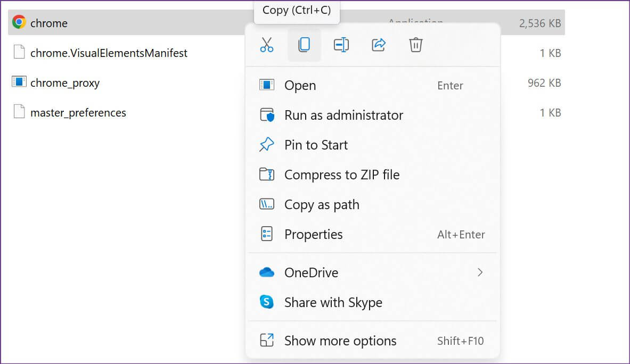The image size is (630, 364).
Task: Select Open from the context menu
Action: point(372,86)
